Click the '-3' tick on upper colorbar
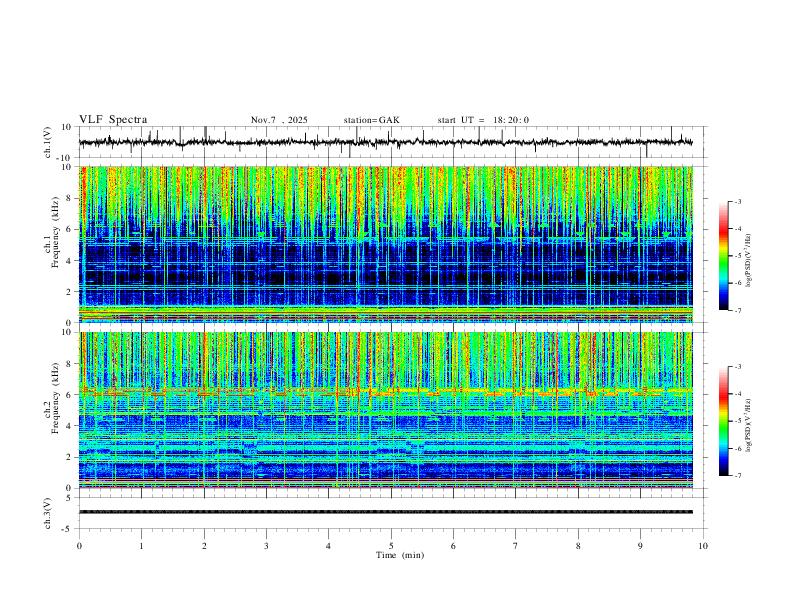 (x=737, y=201)
